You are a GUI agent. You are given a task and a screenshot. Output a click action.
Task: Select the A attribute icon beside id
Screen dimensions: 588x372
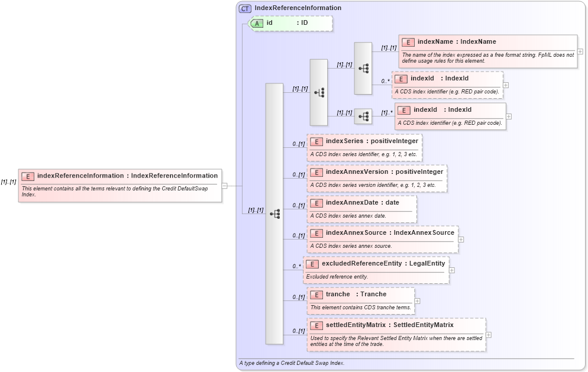click(x=258, y=23)
